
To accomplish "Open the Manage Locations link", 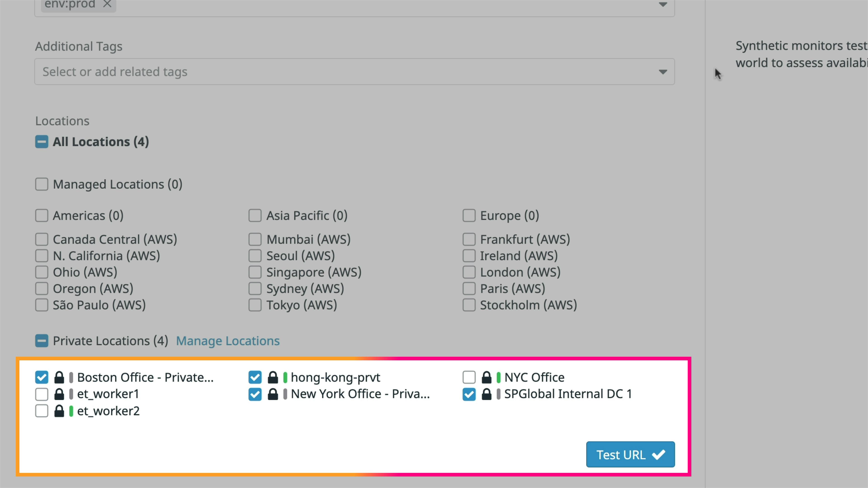I will tap(228, 341).
